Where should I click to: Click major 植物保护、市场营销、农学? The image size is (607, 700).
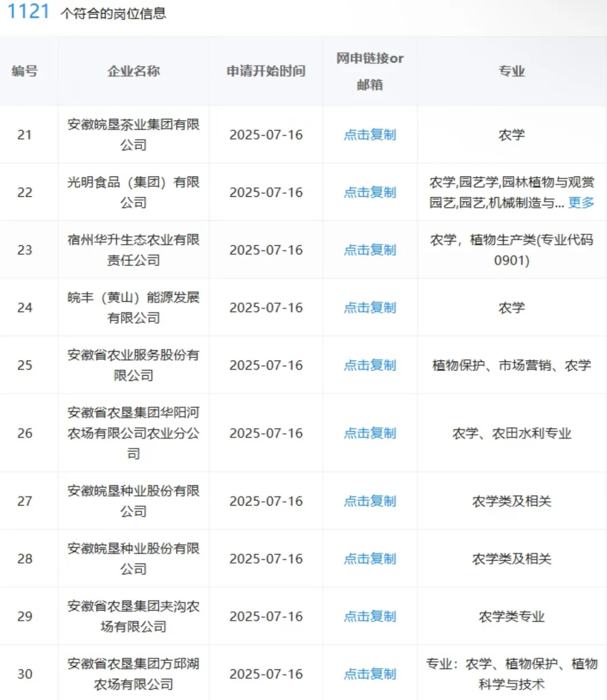point(511,365)
